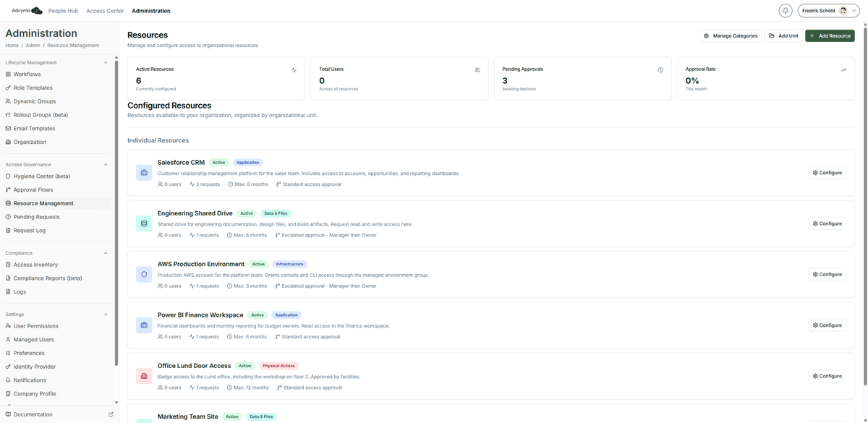Screen dimensions: 868x423
Task: Click the Identity Provider key icon
Action: [x=8, y=367]
